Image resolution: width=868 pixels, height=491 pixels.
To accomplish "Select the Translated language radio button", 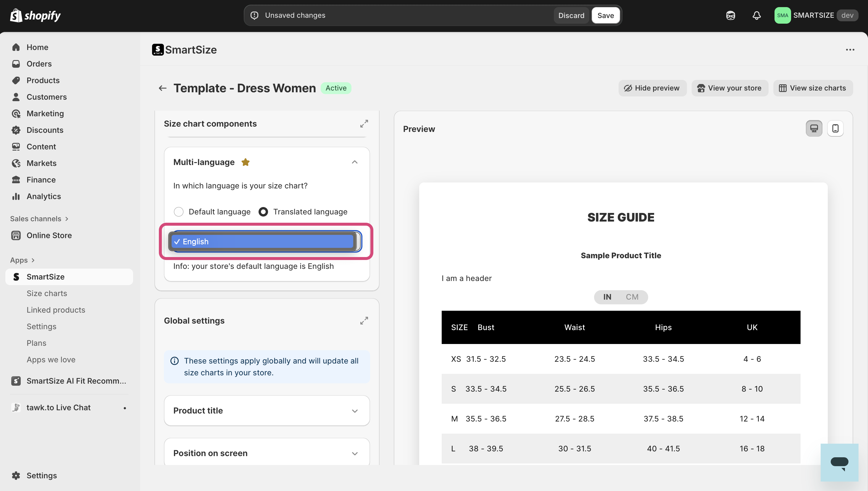I will point(263,212).
